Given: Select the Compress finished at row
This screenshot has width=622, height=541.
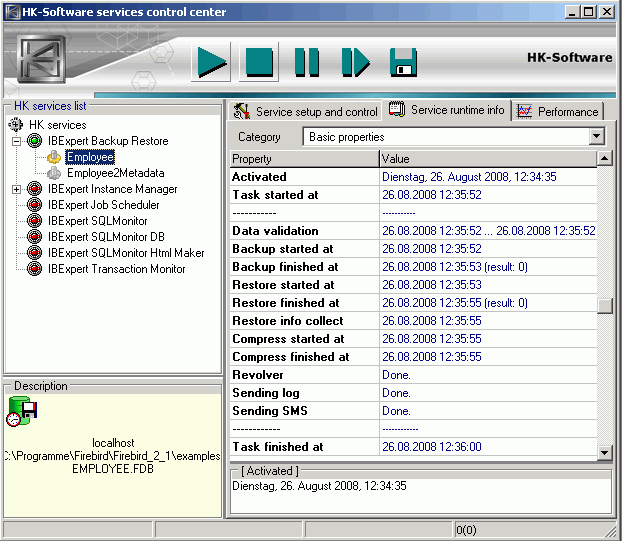Looking at the screenshot, I should [x=413, y=357].
